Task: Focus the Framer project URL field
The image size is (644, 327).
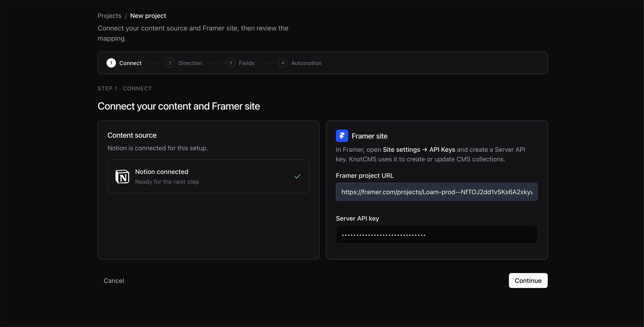Action: point(436,192)
